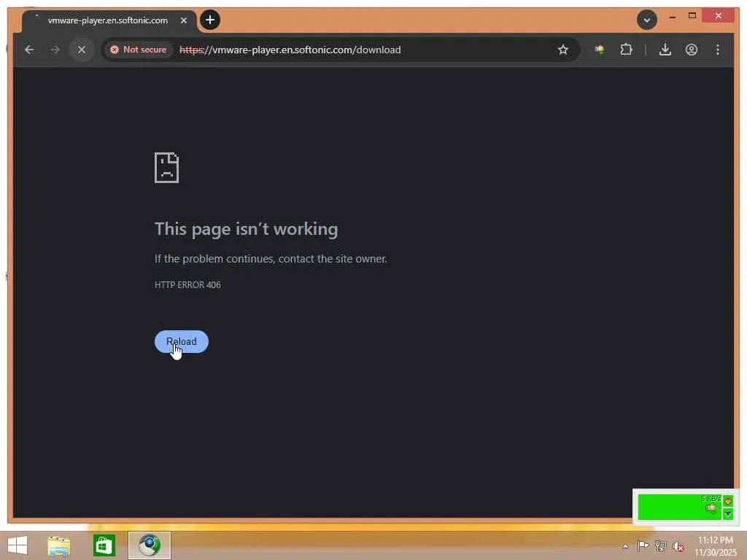Click the green network speed meter widget
This screenshot has height=560, width=747.
point(681,507)
